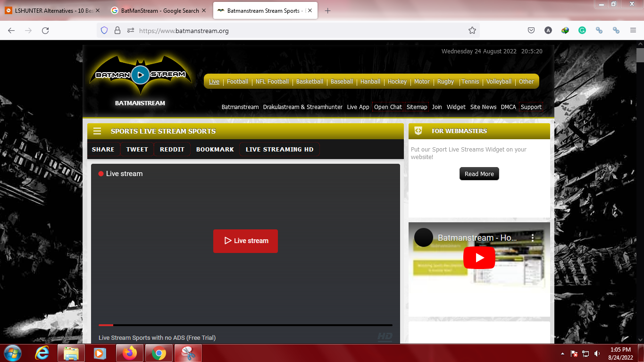Open the Firefox application menu
Viewport: 644px width, 362px height.
pyautogui.click(x=633, y=30)
